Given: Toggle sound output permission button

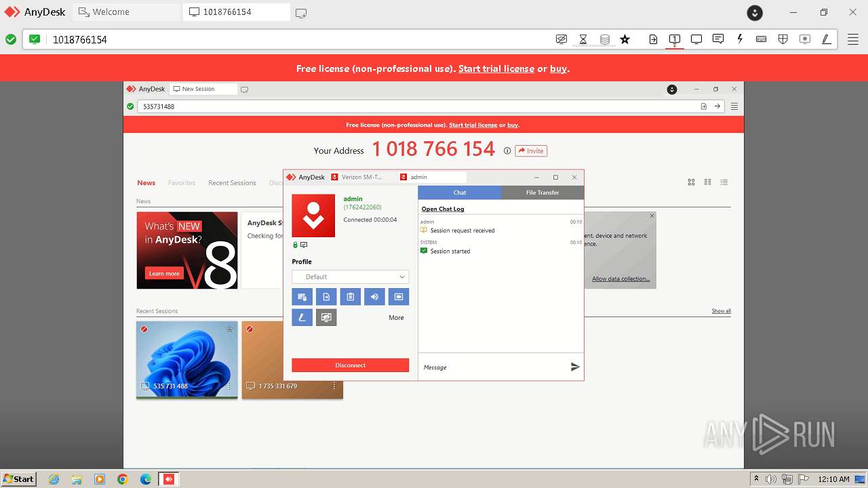Looking at the screenshot, I should point(374,297).
